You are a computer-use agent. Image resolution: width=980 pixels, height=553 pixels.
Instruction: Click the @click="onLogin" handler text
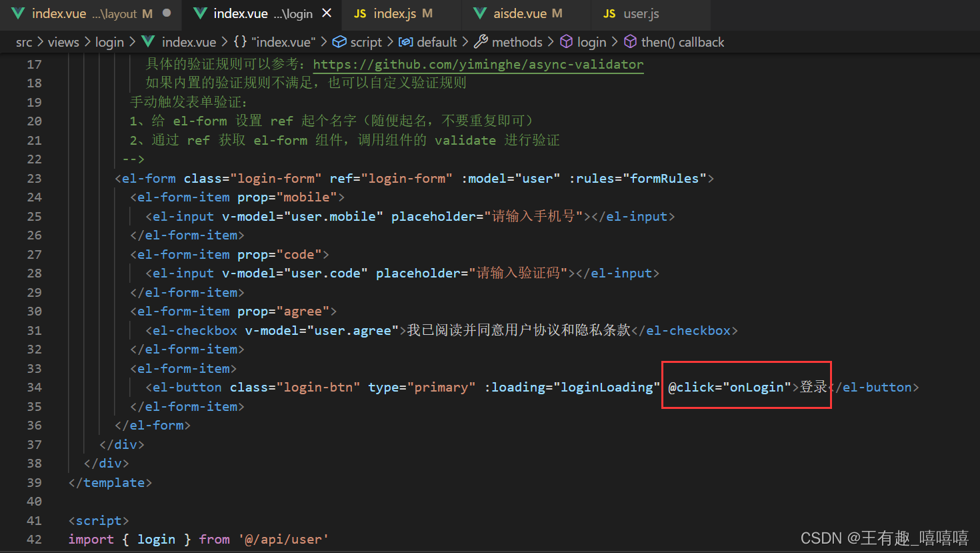729,388
